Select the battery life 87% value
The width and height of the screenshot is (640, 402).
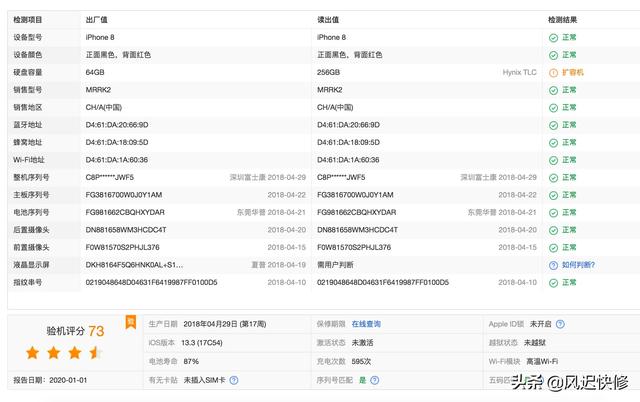tap(191, 362)
